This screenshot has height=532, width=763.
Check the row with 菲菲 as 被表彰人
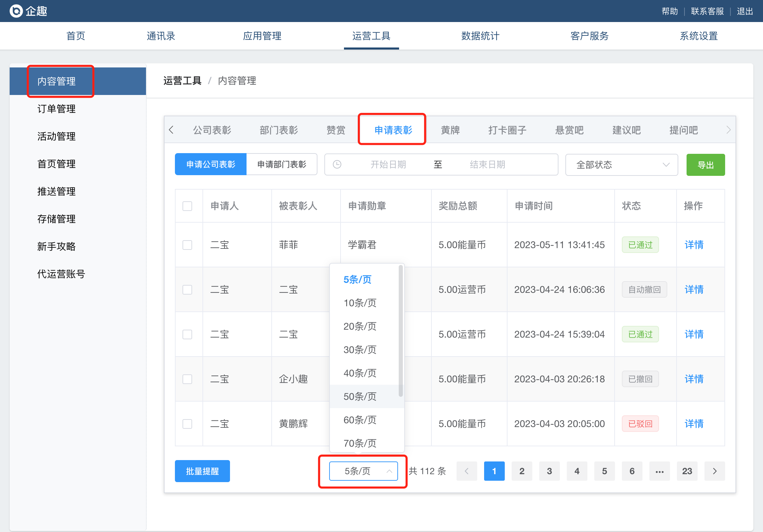187,245
